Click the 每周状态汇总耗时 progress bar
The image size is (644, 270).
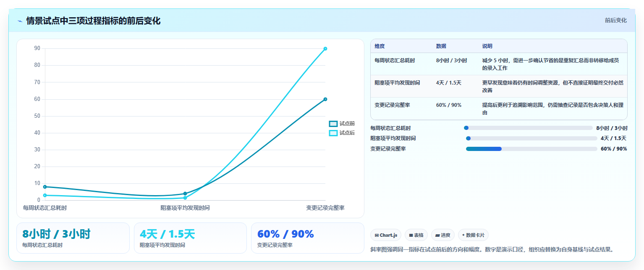[x=528, y=128]
